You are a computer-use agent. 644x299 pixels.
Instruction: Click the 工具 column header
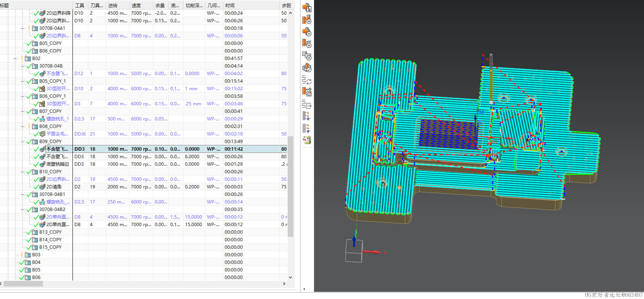pos(80,5)
